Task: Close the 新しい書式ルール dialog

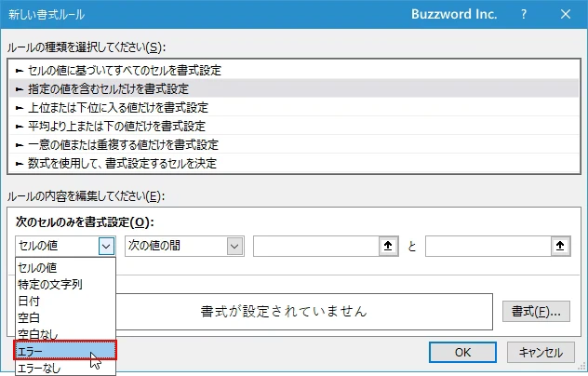Action: click(566, 14)
